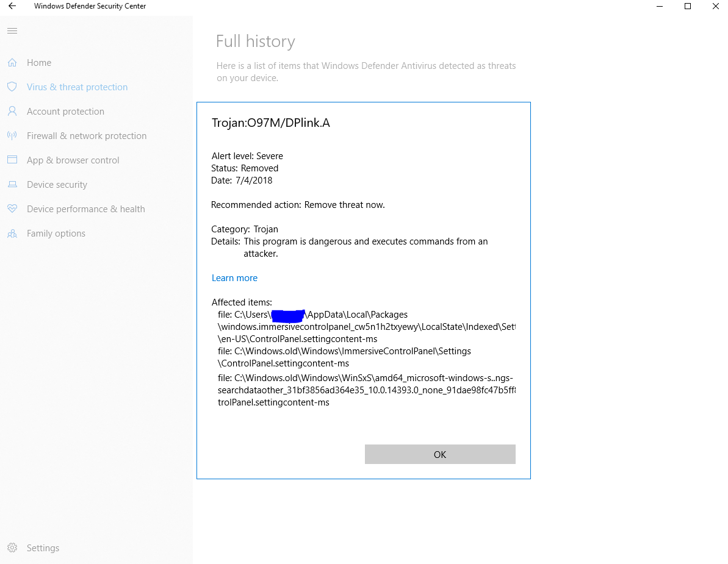The width and height of the screenshot is (728, 564).
Task: Click the App & browser control window icon
Action: point(13,160)
